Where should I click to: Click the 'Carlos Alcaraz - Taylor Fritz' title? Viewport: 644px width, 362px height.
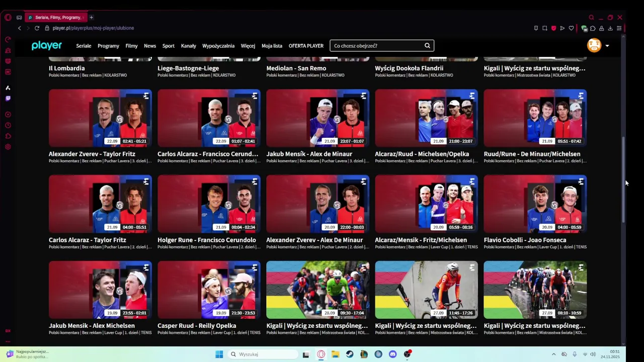point(88,240)
